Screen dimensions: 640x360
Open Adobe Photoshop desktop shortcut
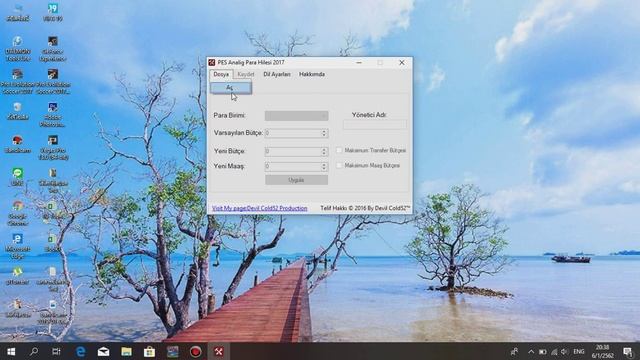click(x=52, y=115)
